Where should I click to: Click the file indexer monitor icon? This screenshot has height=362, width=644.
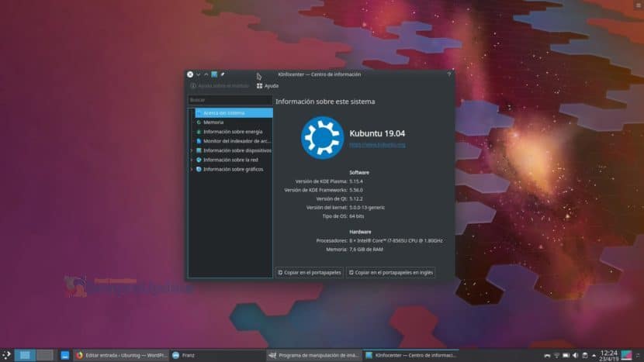(199, 141)
